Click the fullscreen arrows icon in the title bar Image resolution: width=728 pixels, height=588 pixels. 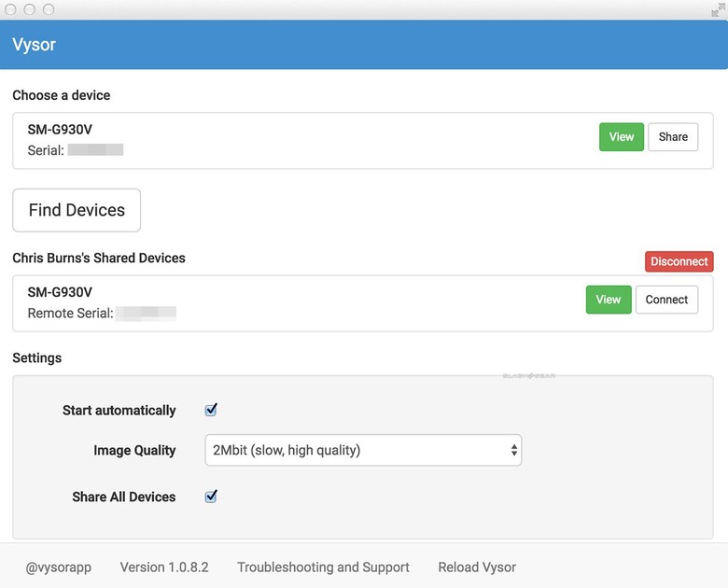[x=718, y=9]
